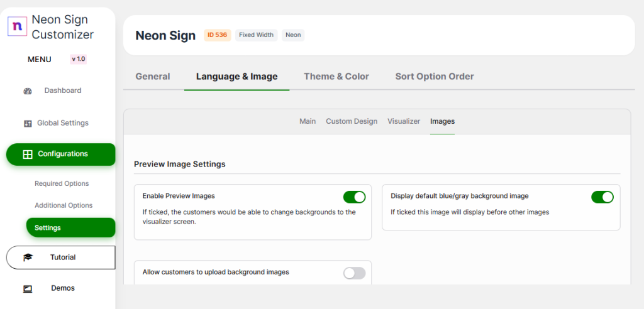Open the Visualizer sub-tab
Viewport: 644px width, 309px height.
[404, 121]
